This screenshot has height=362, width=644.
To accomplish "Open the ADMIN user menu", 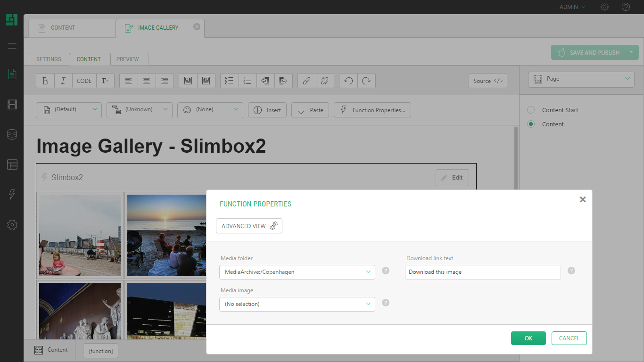I will [x=572, y=7].
